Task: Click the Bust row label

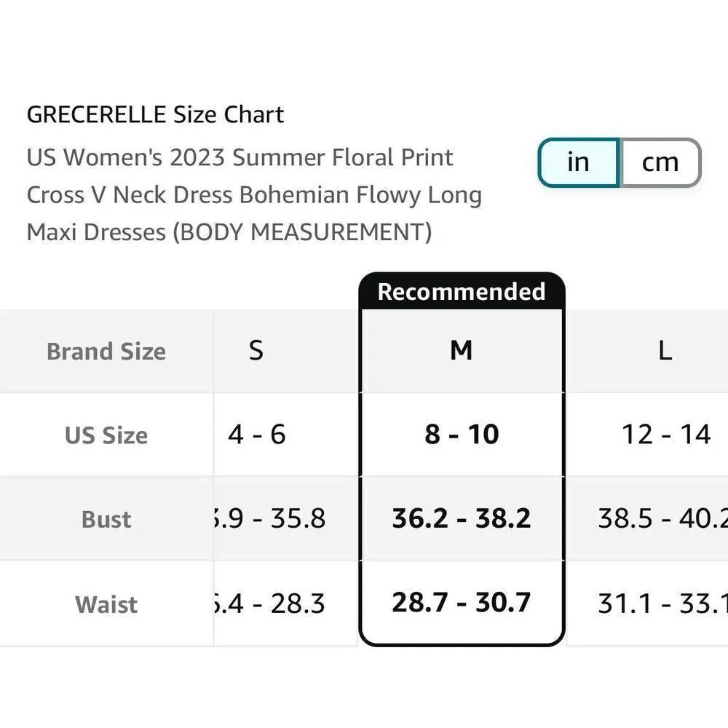Action: click(106, 519)
